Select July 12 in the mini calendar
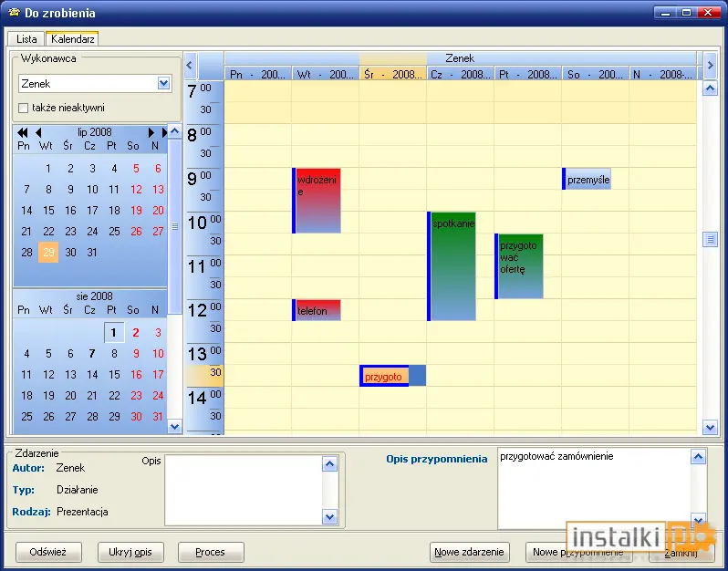The height and width of the screenshot is (571, 728). 136,190
